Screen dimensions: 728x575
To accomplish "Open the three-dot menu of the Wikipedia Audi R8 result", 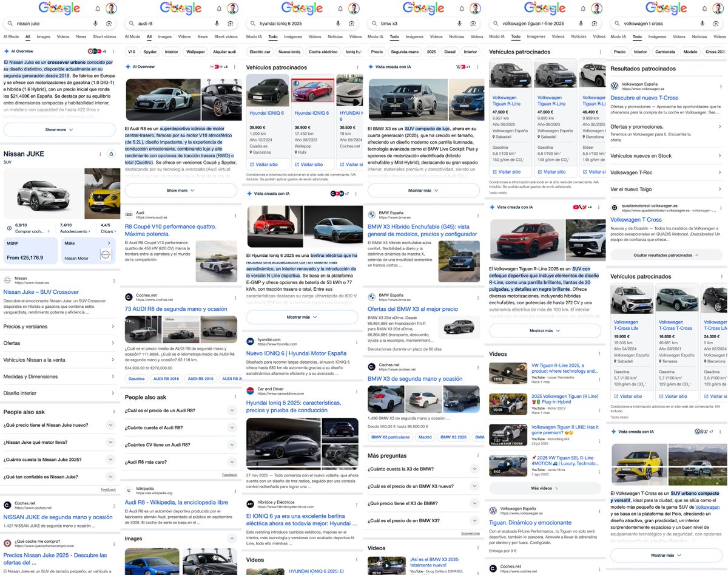I will [x=235, y=491].
